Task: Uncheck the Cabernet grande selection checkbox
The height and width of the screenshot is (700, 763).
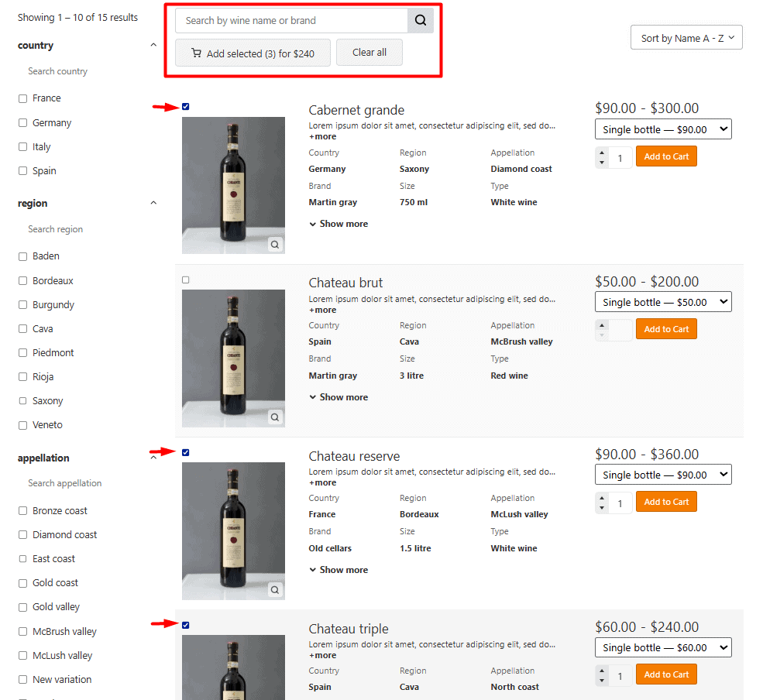Action: [x=185, y=106]
